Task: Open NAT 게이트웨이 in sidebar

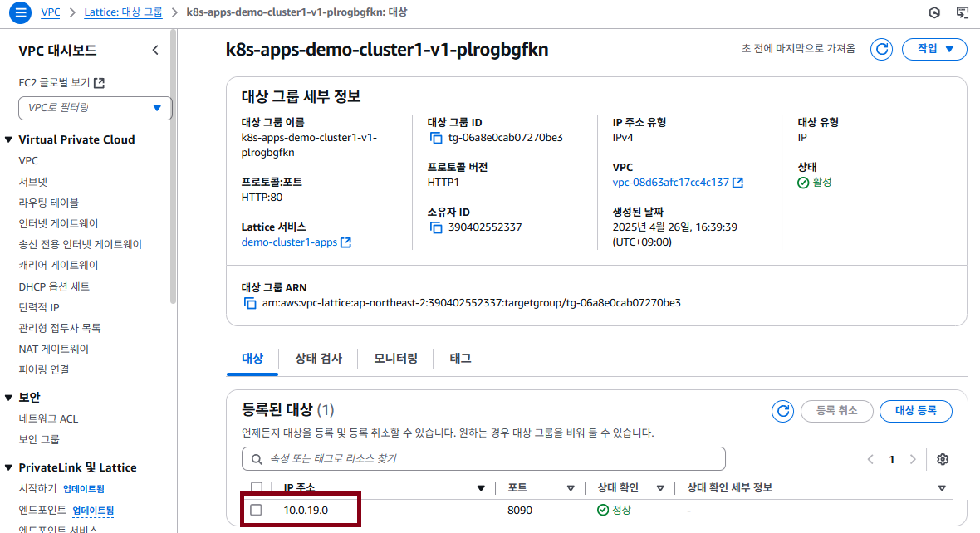Action: click(x=54, y=350)
